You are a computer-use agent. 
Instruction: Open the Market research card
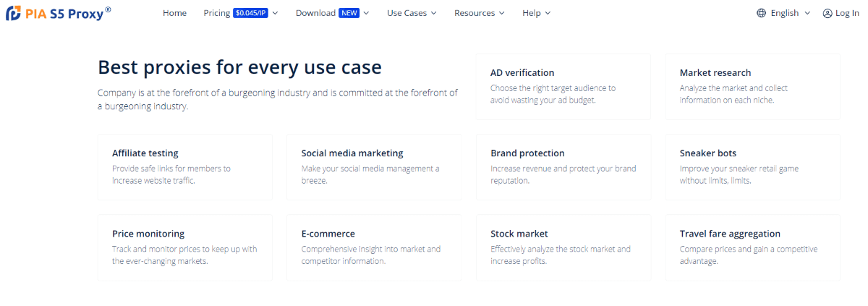point(753,87)
